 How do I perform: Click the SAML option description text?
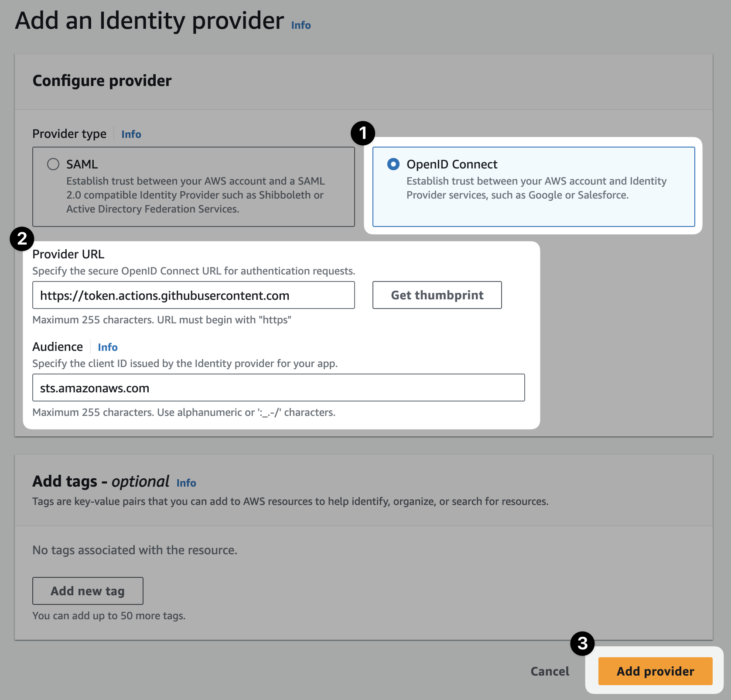coord(195,195)
